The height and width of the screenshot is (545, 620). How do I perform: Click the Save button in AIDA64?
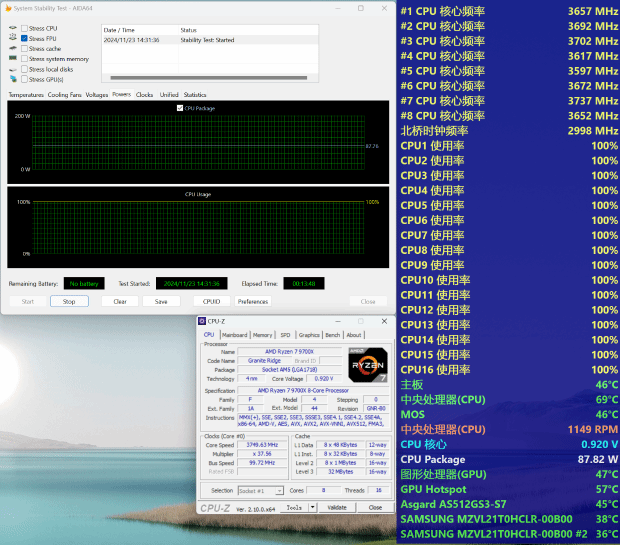(x=161, y=301)
